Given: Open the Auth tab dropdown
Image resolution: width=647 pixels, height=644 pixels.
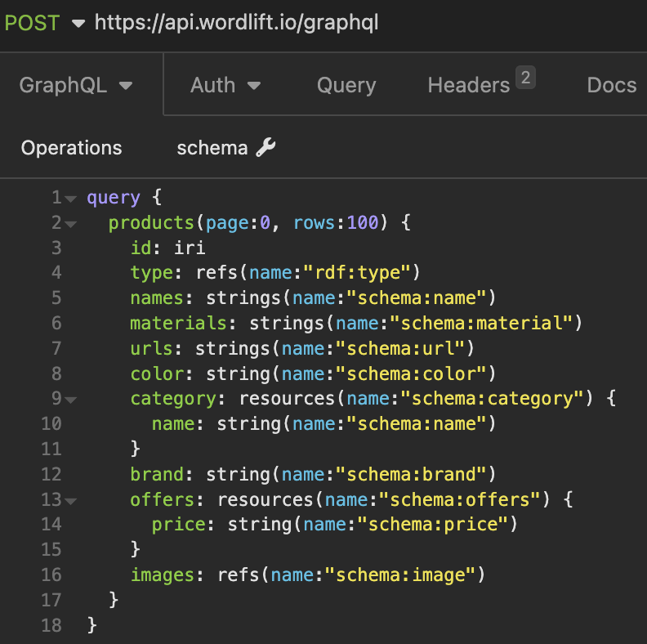Looking at the screenshot, I should [x=225, y=86].
